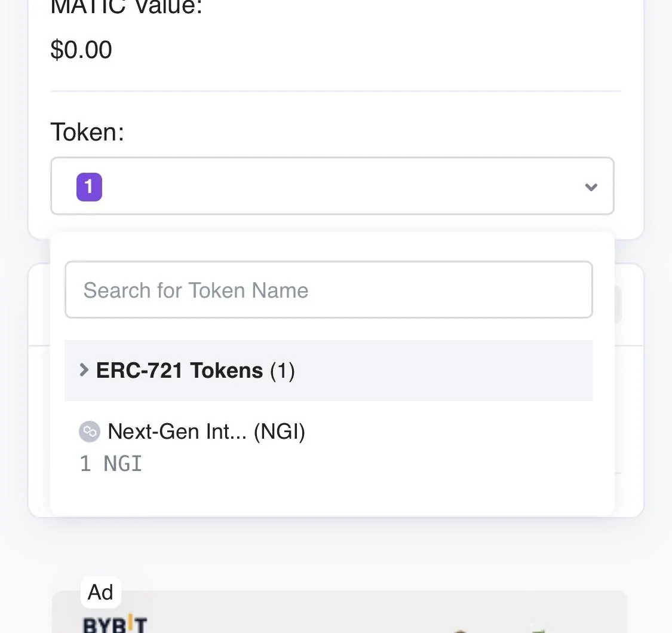Click the MATIC Value label text
The image size is (672, 633).
(126, 7)
